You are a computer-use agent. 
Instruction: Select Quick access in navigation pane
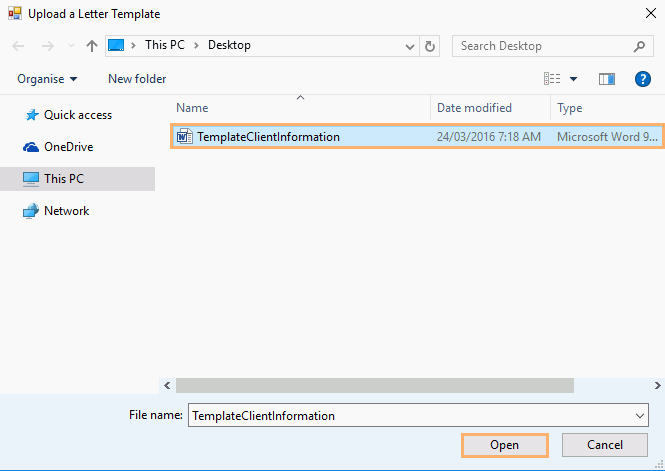pos(77,115)
